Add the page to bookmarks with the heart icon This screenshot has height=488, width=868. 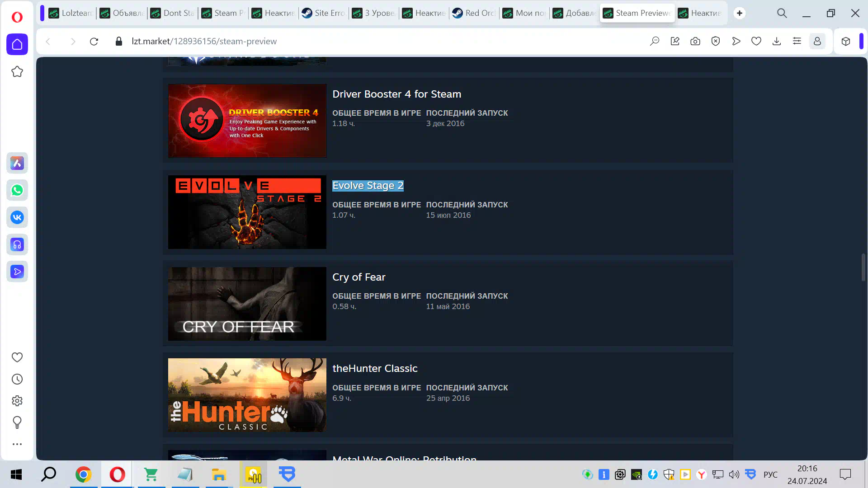point(756,41)
